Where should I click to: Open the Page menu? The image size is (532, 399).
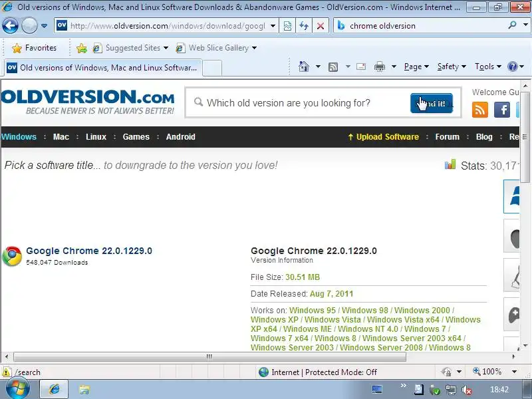tap(416, 66)
